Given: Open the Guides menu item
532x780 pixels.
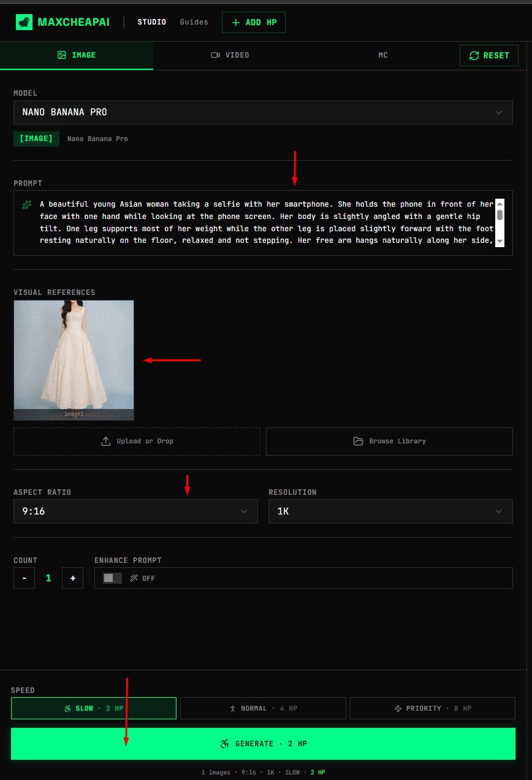Looking at the screenshot, I should tap(194, 22).
